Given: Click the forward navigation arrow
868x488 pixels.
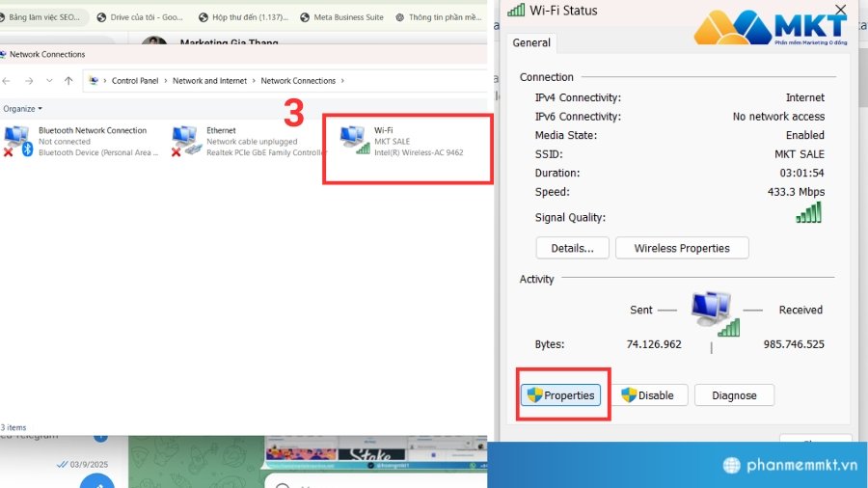Looking at the screenshot, I should (x=29, y=81).
